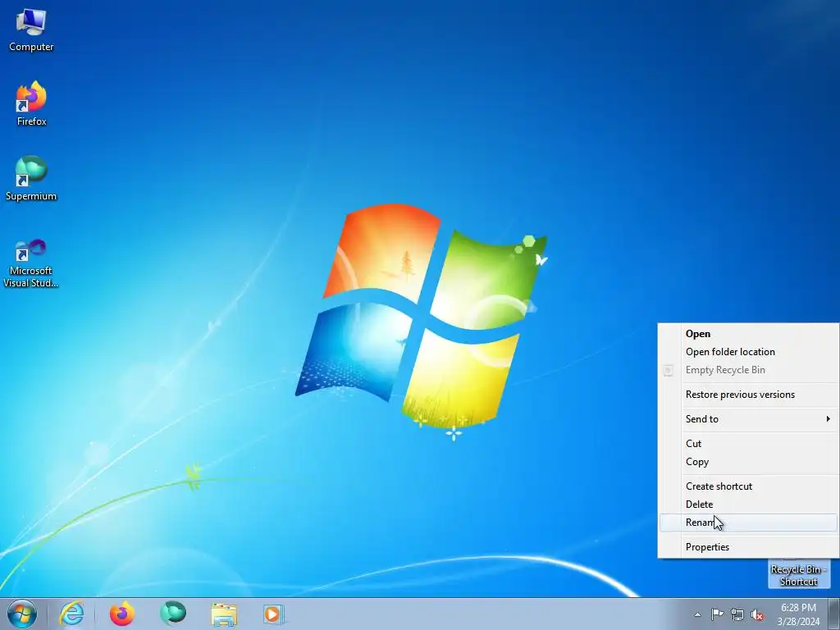Select the Supermium desktop shortcut
Screen dimensions: 840x630
(x=31, y=178)
